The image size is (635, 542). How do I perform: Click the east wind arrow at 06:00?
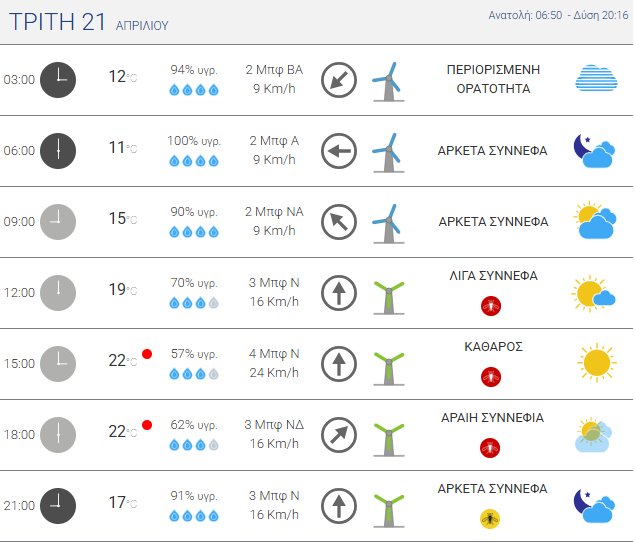[x=339, y=151]
